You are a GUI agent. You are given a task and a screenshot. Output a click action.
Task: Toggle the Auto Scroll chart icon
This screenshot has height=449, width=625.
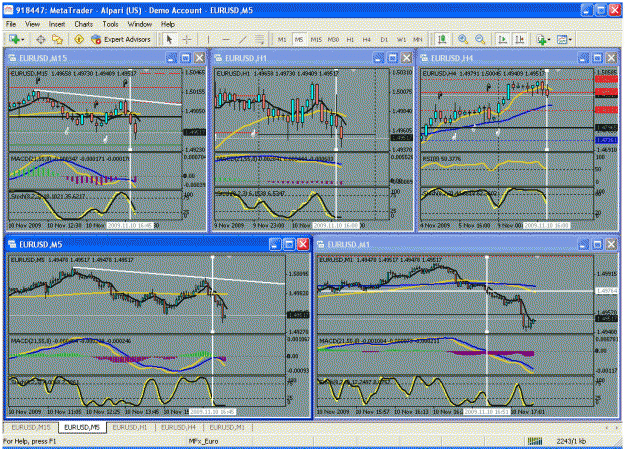tap(502, 39)
